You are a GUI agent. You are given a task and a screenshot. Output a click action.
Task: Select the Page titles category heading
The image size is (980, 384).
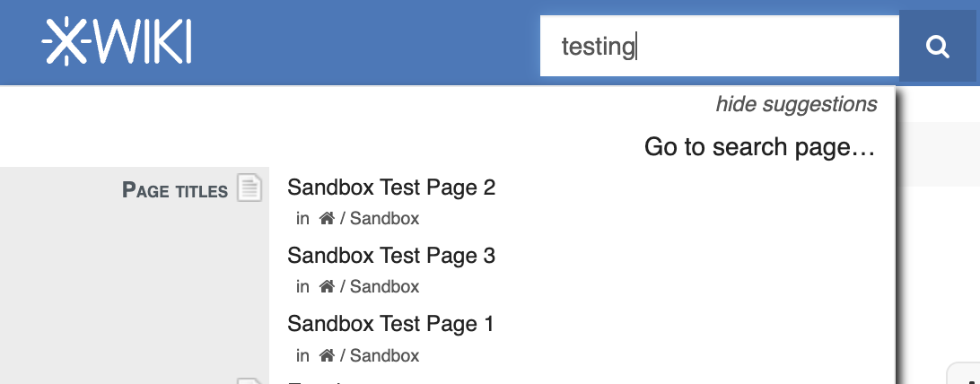(x=175, y=190)
